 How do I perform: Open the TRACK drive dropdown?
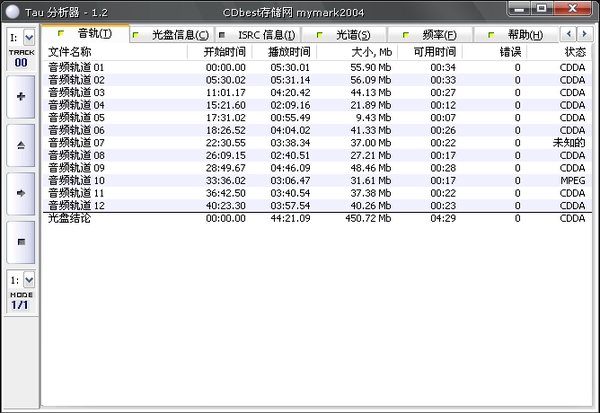pyautogui.click(x=29, y=38)
